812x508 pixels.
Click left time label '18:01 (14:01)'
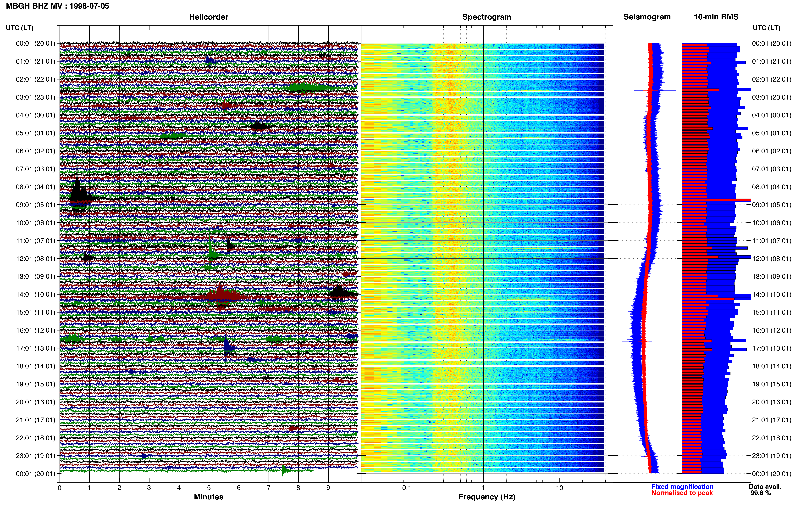pos(35,366)
